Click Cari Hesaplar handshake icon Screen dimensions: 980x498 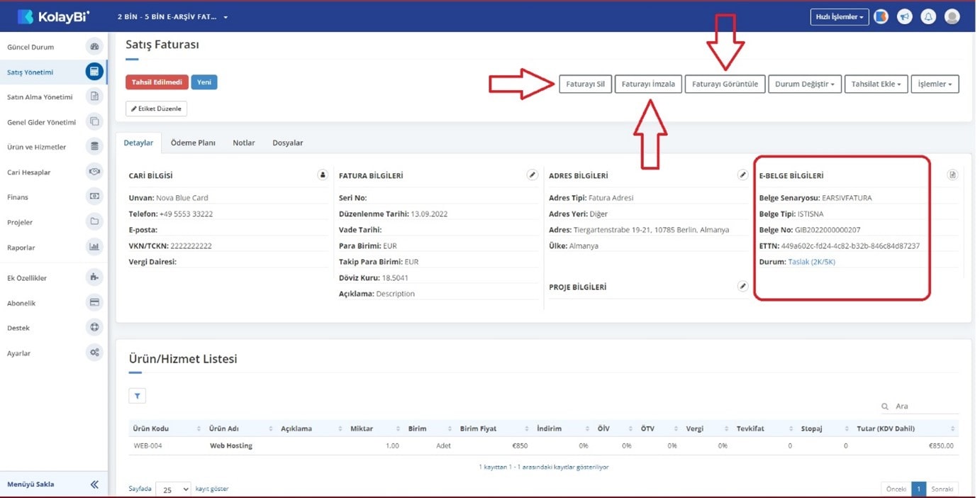tap(94, 172)
